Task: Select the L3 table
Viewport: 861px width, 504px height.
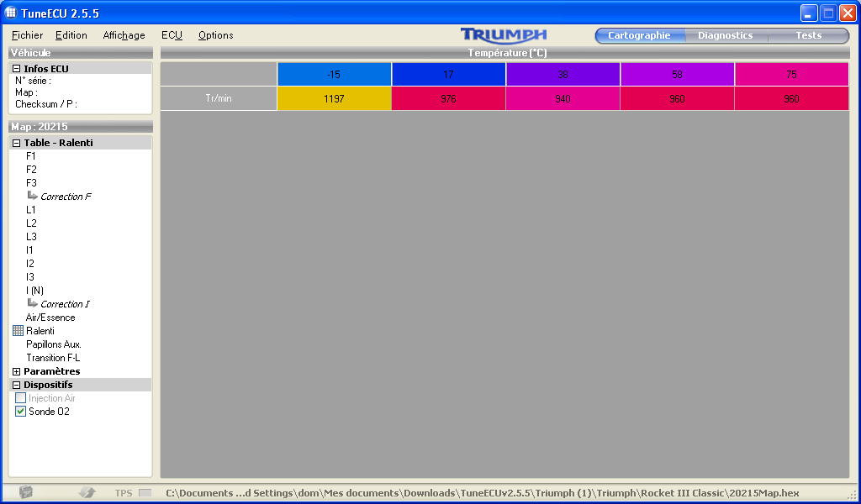Action: coord(31,236)
